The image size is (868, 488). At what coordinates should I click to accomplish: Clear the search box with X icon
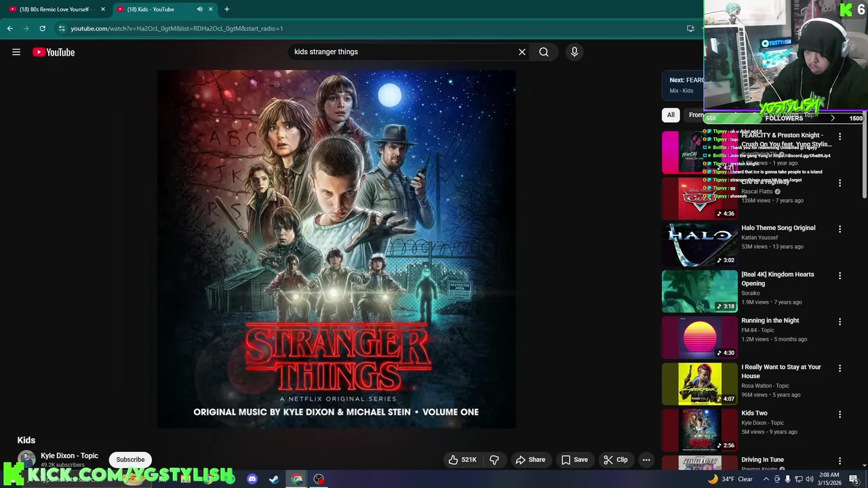click(x=522, y=52)
